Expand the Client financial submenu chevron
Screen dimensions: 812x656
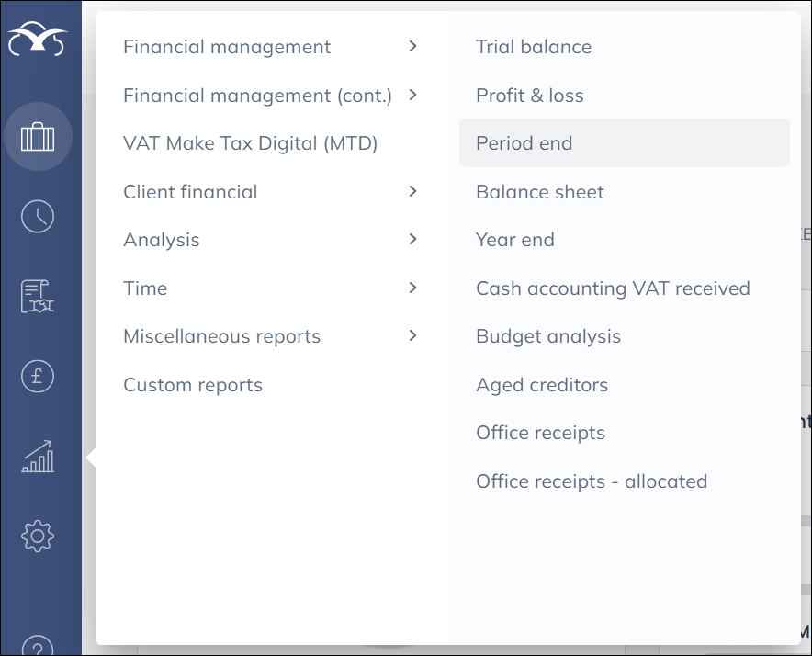coord(412,191)
